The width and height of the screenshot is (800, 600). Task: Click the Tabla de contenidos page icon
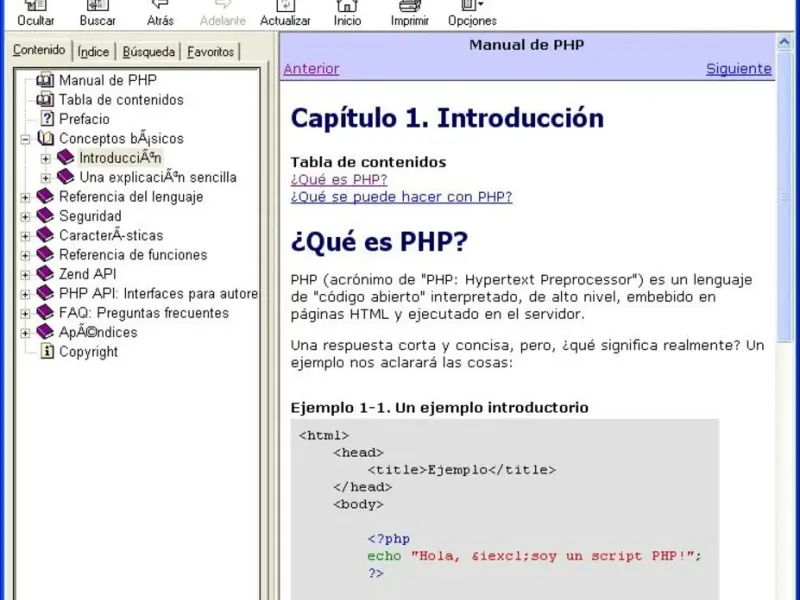click(45, 99)
